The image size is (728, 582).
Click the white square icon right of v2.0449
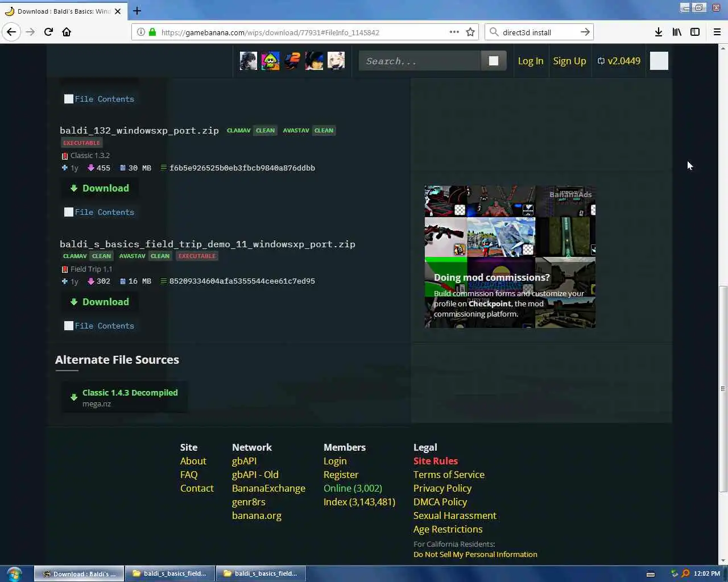[x=659, y=61]
